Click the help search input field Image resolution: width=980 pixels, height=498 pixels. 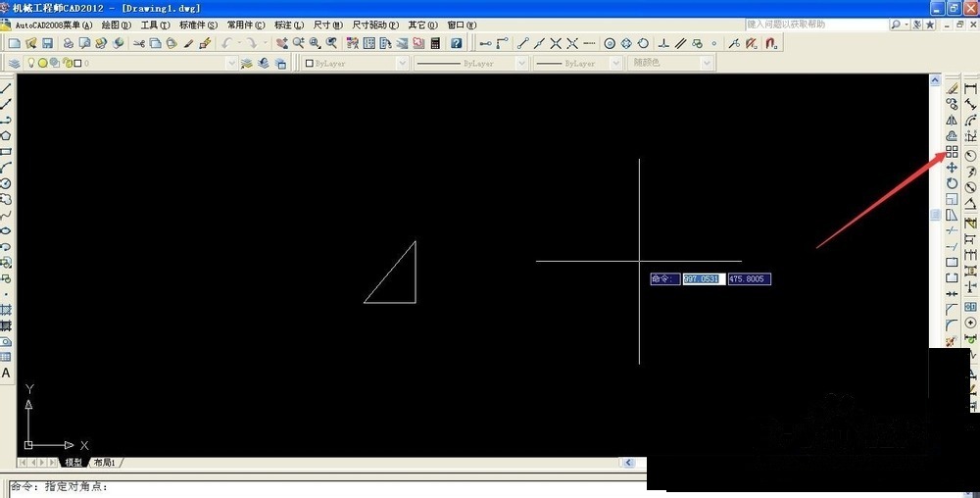pos(817,25)
